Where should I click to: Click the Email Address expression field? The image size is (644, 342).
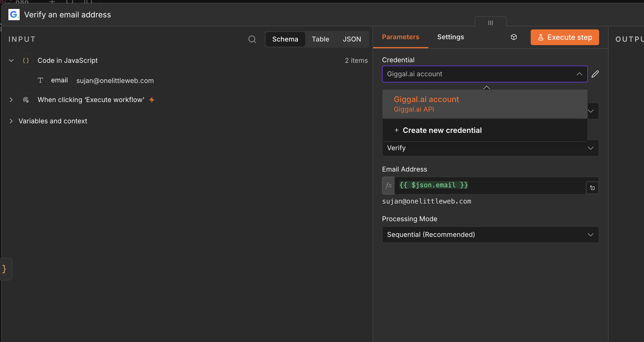pyautogui.click(x=490, y=185)
